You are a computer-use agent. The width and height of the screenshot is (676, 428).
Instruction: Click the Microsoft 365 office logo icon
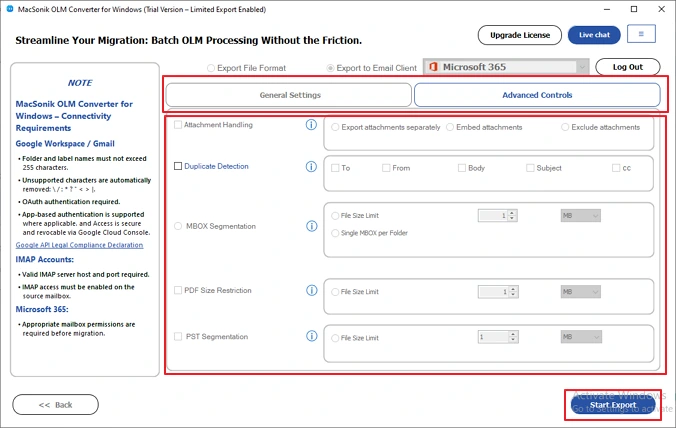433,67
